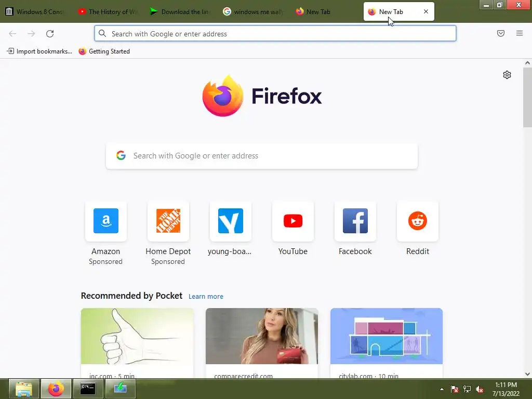Viewport: 532px width, 399px height.
Task: Go forward using the forward arrow
Action: pos(31,34)
